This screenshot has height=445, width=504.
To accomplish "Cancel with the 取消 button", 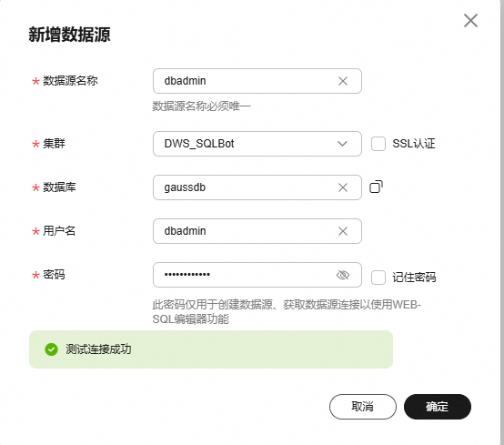I will click(x=363, y=407).
